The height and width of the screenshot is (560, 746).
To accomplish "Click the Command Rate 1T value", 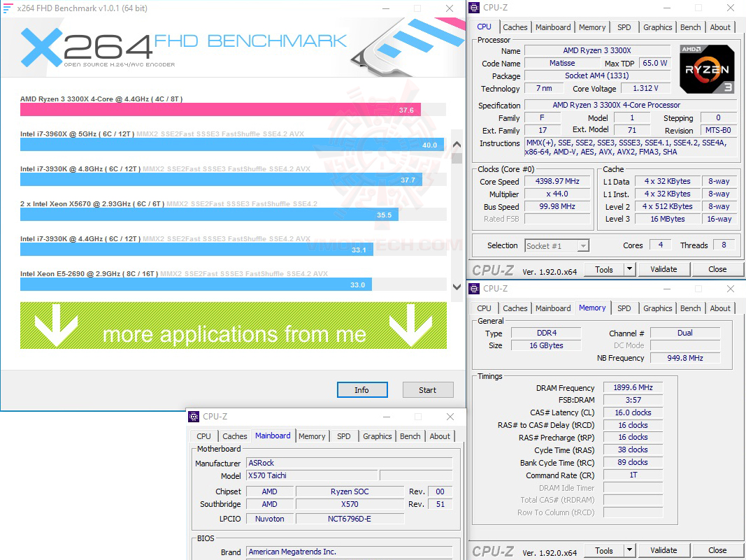I will [633, 475].
